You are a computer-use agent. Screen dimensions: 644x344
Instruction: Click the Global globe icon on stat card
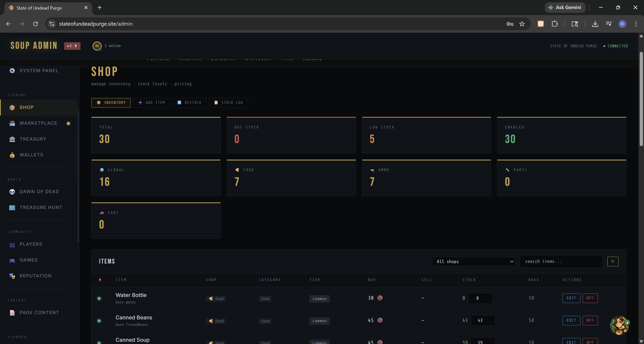tap(102, 170)
